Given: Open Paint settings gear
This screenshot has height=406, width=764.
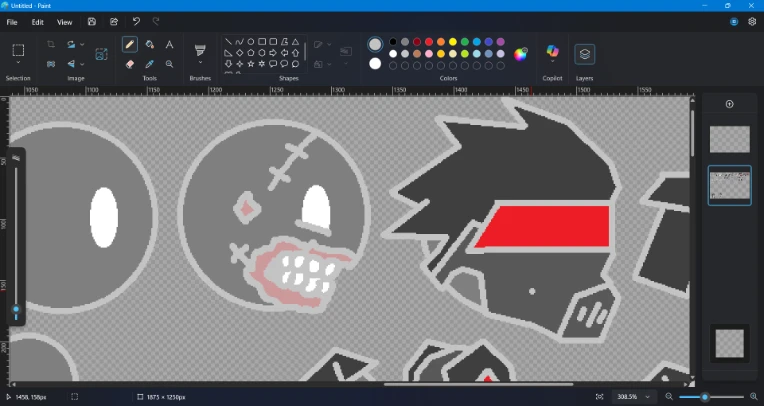Looking at the screenshot, I should pos(752,22).
